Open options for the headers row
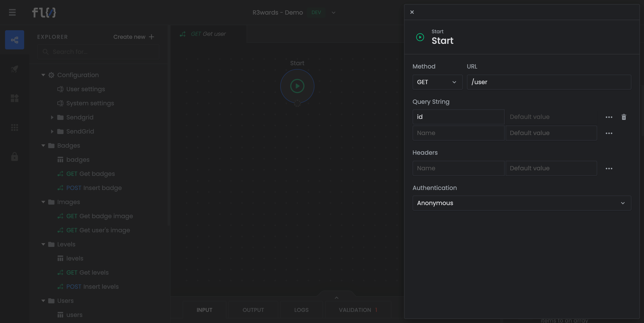Image resolution: width=644 pixels, height=323 pixels. 609,168
